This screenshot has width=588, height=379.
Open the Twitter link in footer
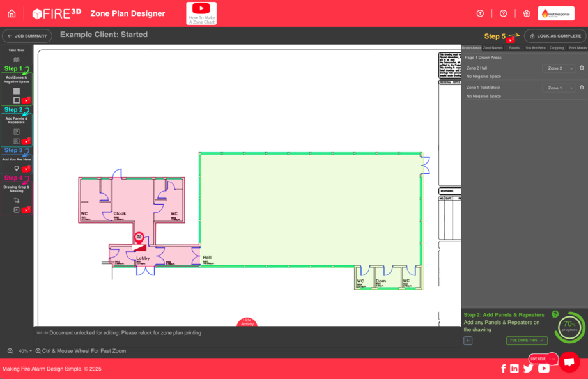coord(529,369)
